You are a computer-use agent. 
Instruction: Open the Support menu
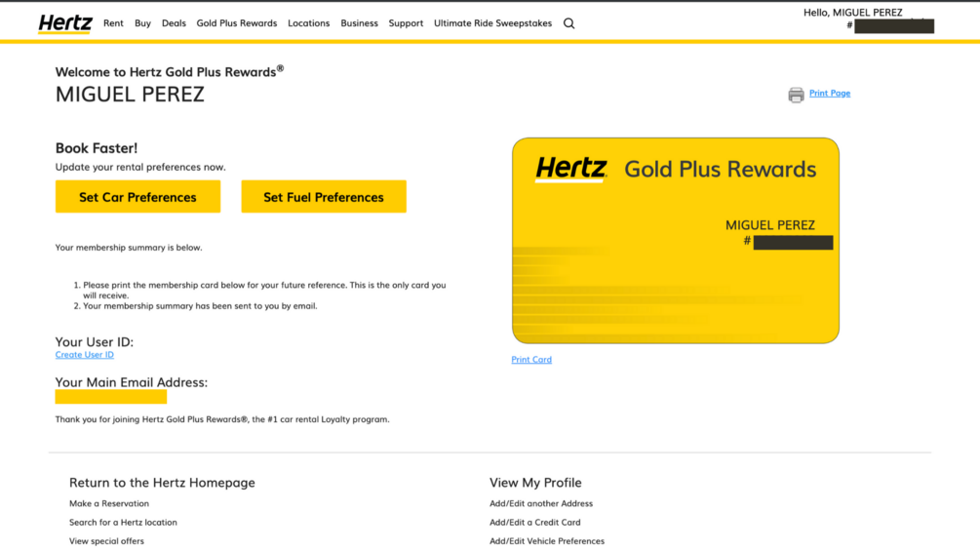[406, 23]
